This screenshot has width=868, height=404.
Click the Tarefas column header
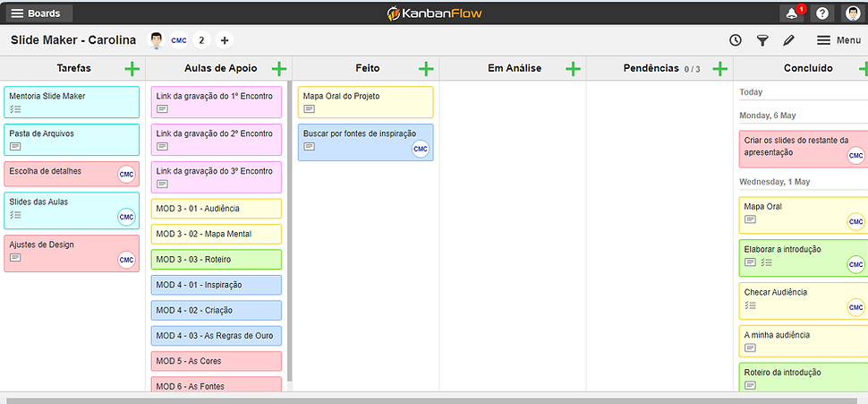click(x=73, y=69)
